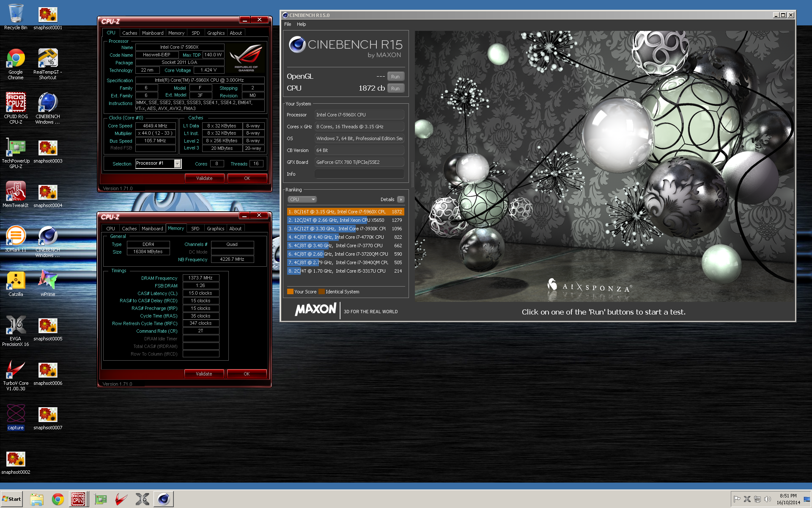Click the Action Center flag tray icon
Viewport: 812px width, 508px height.
pyautogui.click(x=737, y=499)
